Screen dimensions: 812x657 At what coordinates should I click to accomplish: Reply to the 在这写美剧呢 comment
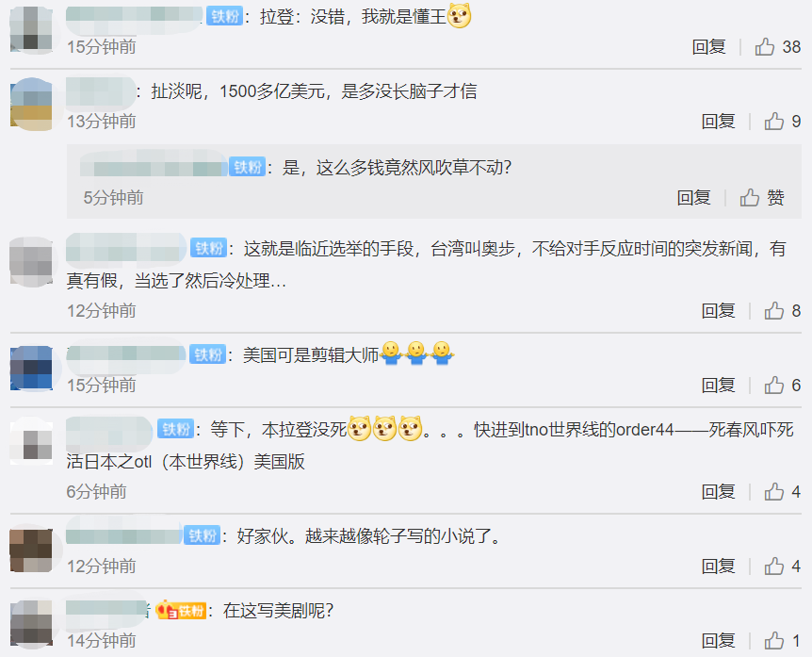click(718, 640)
